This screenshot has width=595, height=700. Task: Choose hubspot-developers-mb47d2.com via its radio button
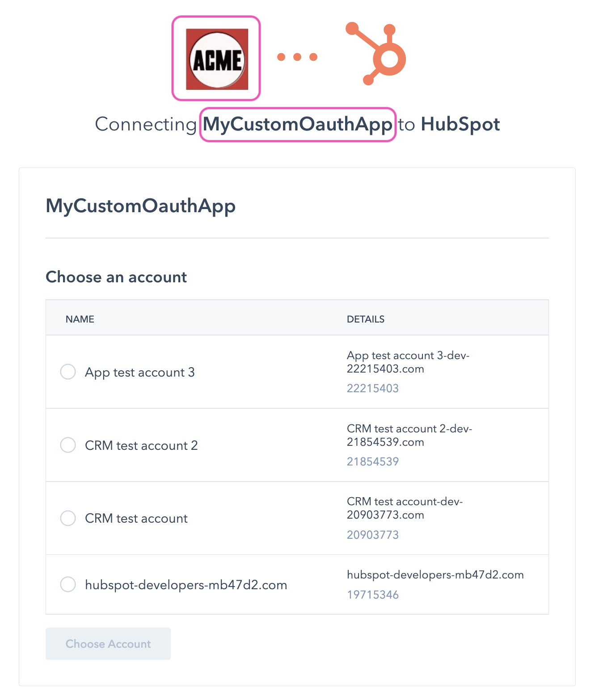(x=68, y=584)
